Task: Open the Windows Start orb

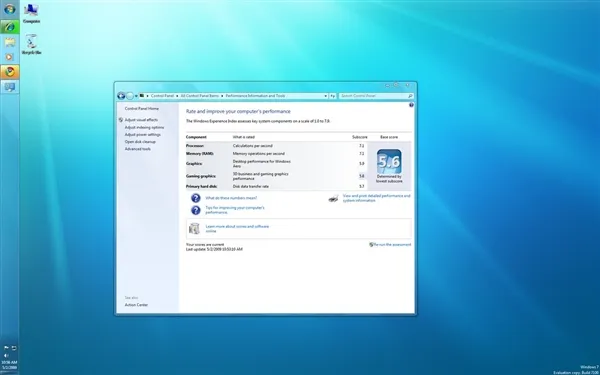Action: coord(10,9)
